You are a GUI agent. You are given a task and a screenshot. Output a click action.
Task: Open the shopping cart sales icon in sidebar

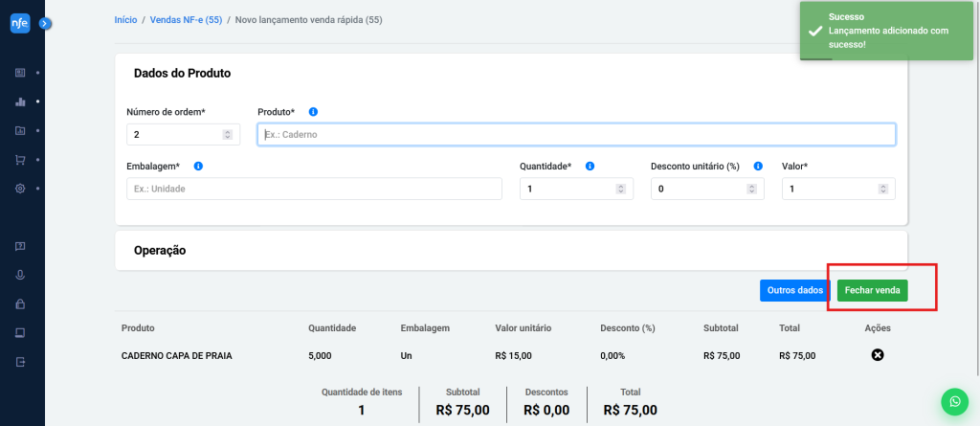point(20,160)
